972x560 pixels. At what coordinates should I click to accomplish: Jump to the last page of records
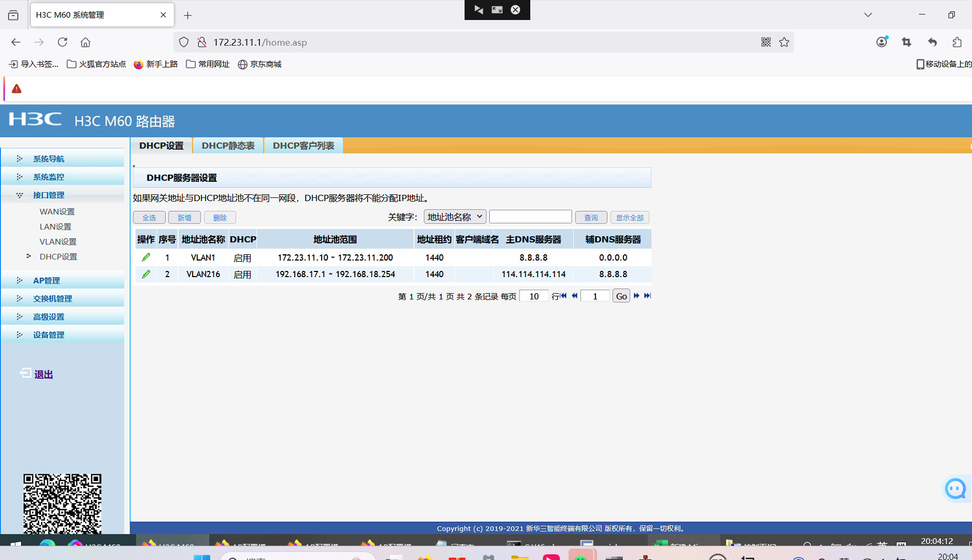[647, 296]
